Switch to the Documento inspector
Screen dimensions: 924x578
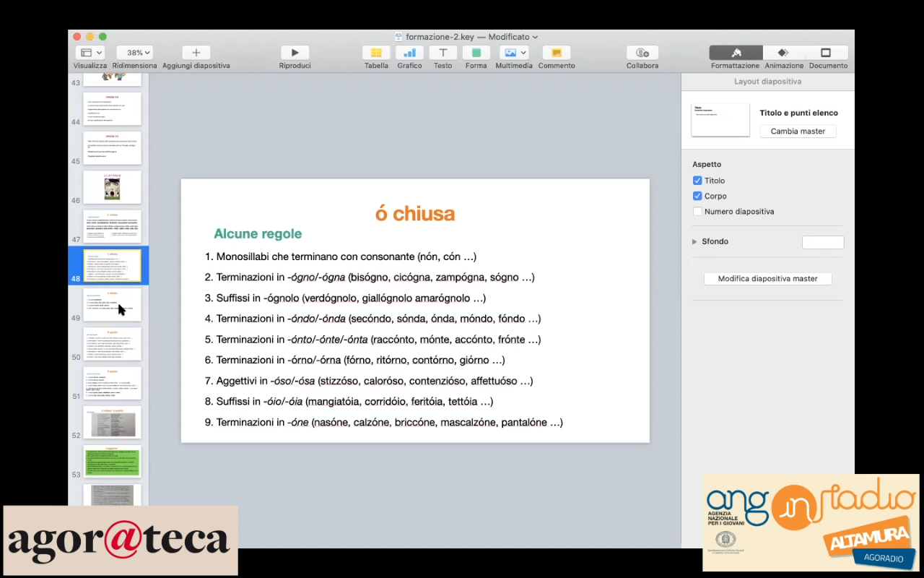[x=827, y=53]
